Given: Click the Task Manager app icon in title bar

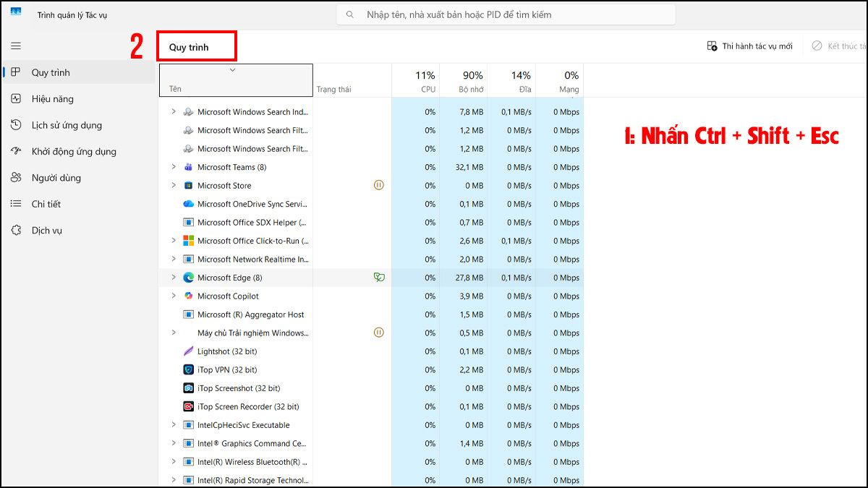Looking at the screenshot, I should click(x=15, y=12).
